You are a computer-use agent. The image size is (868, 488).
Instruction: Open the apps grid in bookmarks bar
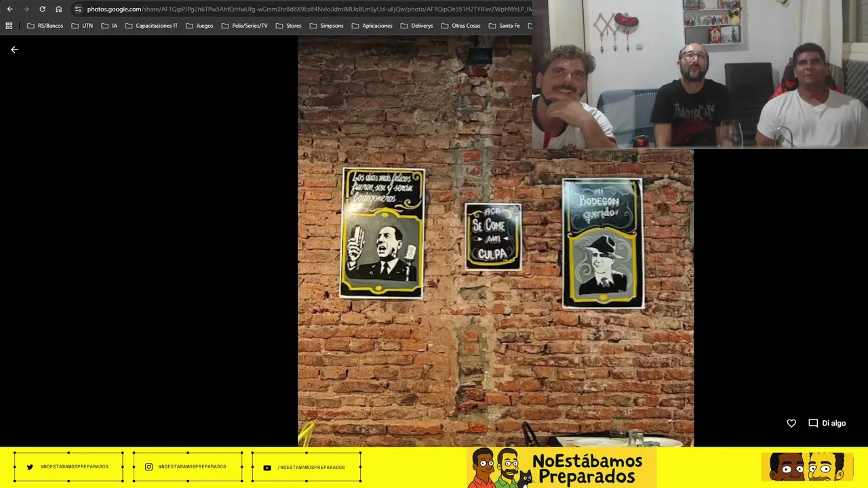click(9, 26)
